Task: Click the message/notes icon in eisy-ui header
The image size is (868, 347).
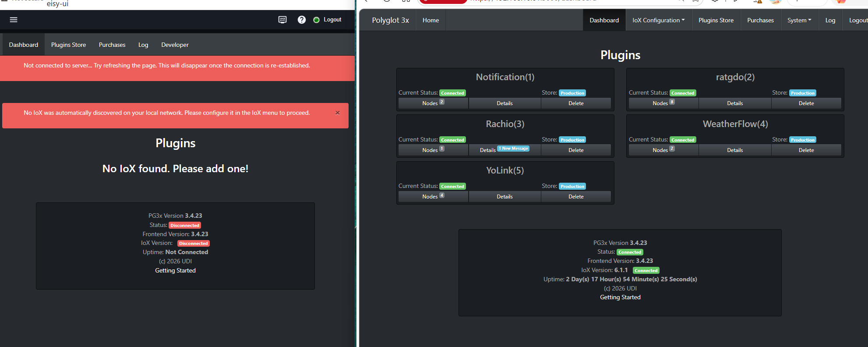Action: [282, 20]
